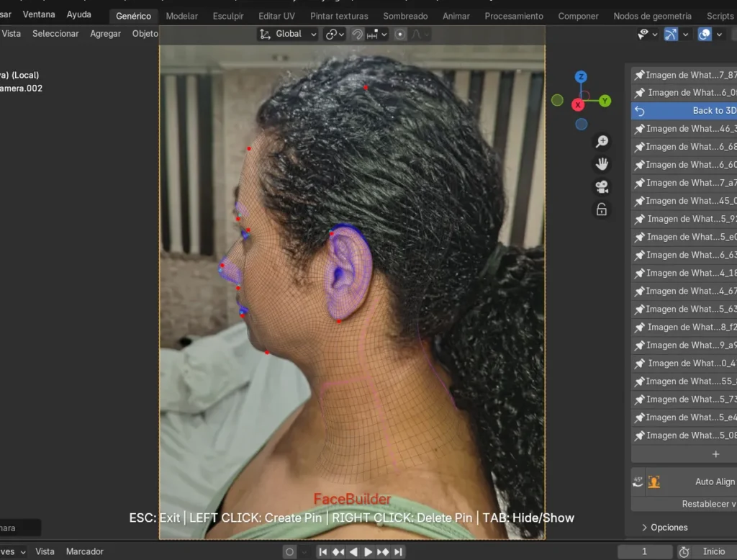The height and width of the screenshot is (560, 737).
Task: Click the Restablecer button
Action: [x=684, y=504]
